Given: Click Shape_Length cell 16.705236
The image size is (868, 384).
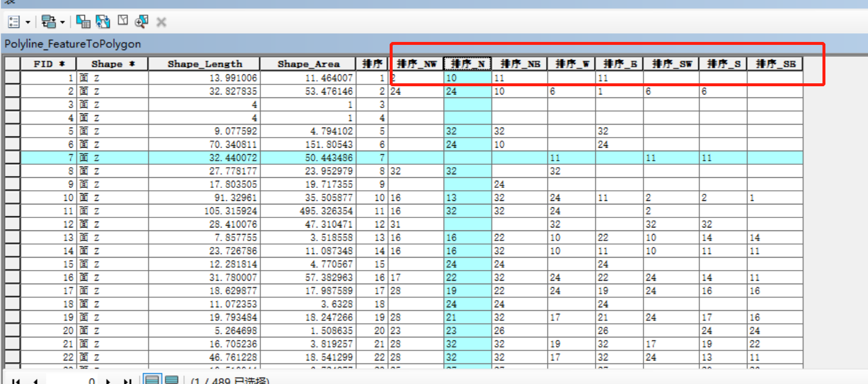Looking at the screenshot, I should [x=205, y=344].
